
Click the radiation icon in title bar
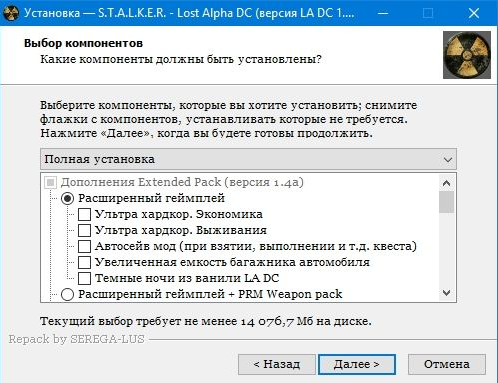point(11,13)
